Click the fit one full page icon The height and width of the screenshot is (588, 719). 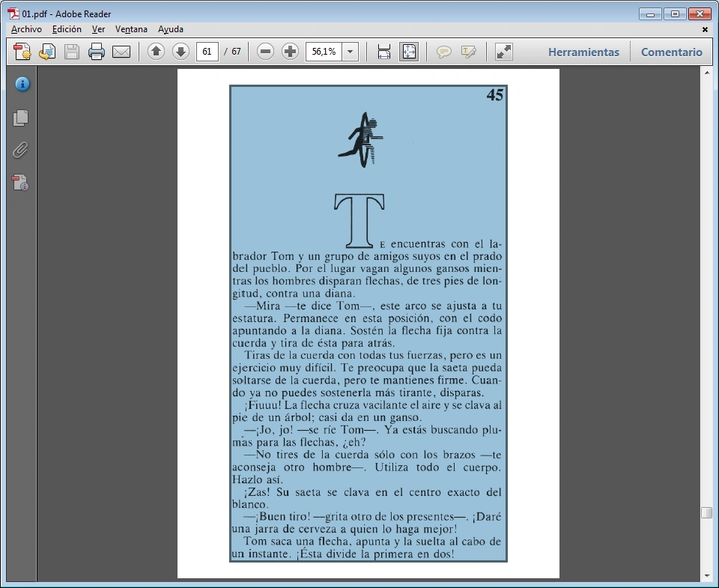click(409, 52)
